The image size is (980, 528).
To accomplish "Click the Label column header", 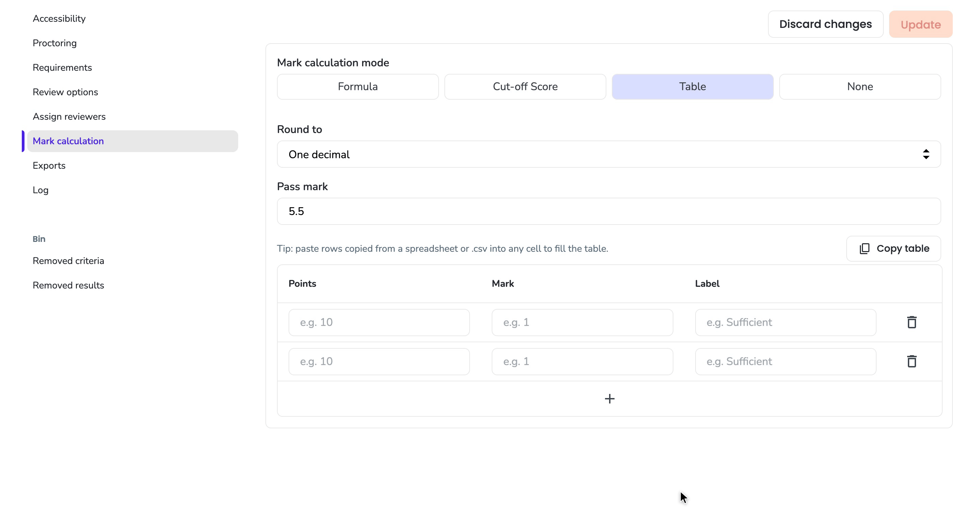I will click(x=707, y=283).
